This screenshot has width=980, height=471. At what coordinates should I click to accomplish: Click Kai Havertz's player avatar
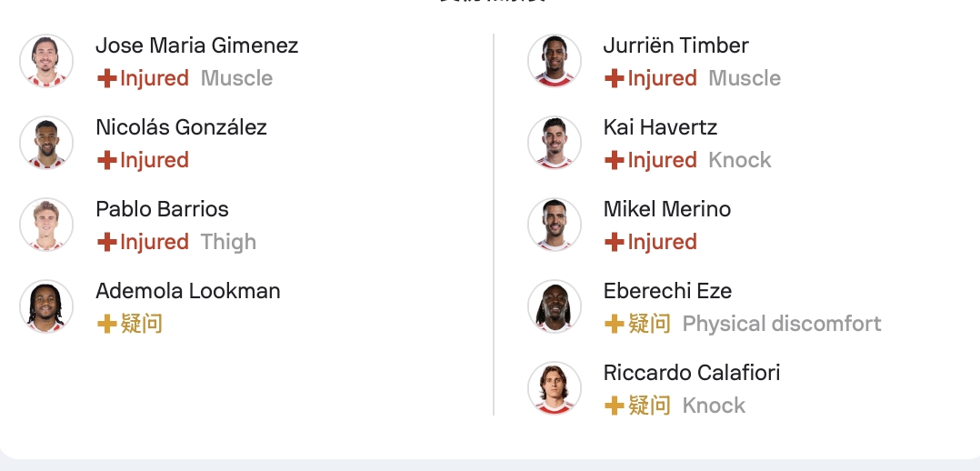[555, 143]
